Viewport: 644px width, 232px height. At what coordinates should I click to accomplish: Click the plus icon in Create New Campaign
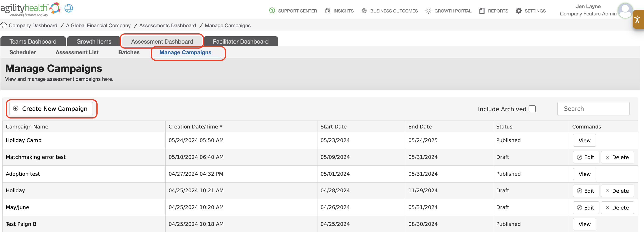[x=16, y=108]
